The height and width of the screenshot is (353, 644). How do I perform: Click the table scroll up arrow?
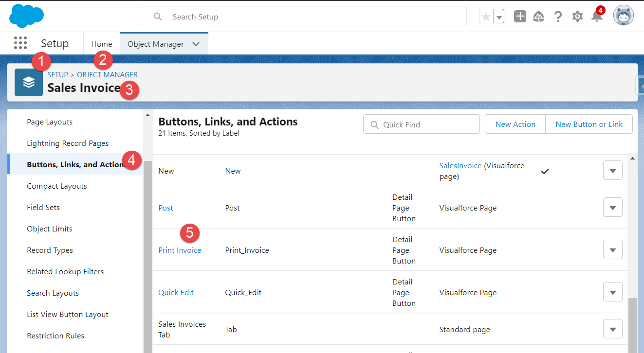(x=633, y=159)
